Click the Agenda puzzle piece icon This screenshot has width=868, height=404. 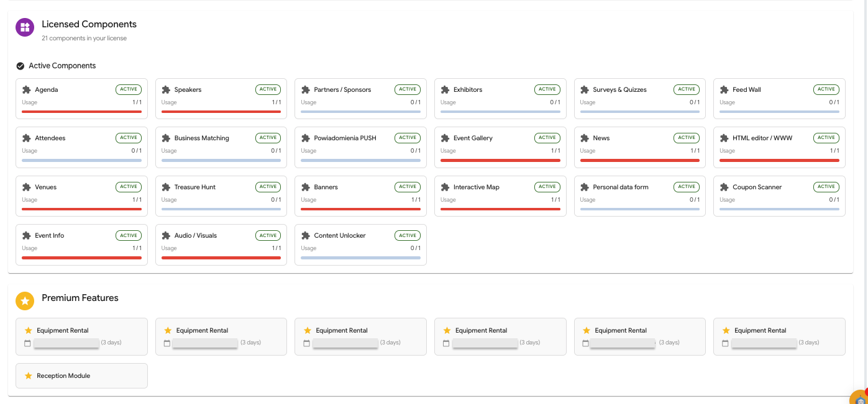(27, 90)
